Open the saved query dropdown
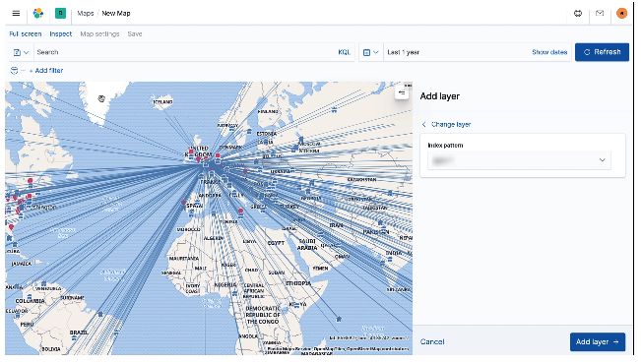This screenshot has width=641, height=364. pos(21,52)
